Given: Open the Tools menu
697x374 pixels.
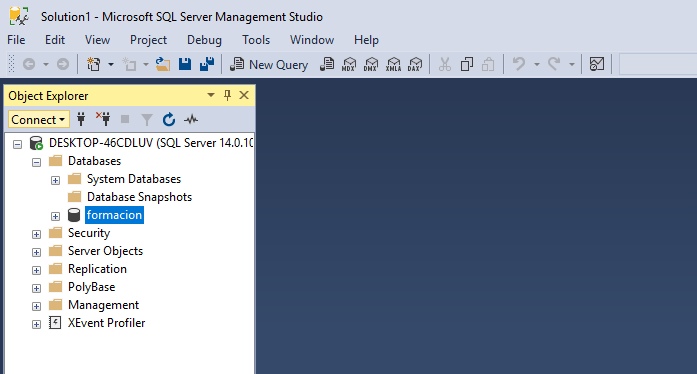Looking at the screenshot, I should 256,40.
